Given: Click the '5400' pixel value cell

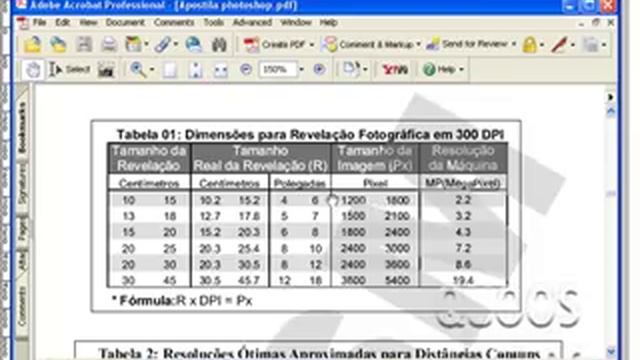Looking at the screenshot, I should 397,280.
